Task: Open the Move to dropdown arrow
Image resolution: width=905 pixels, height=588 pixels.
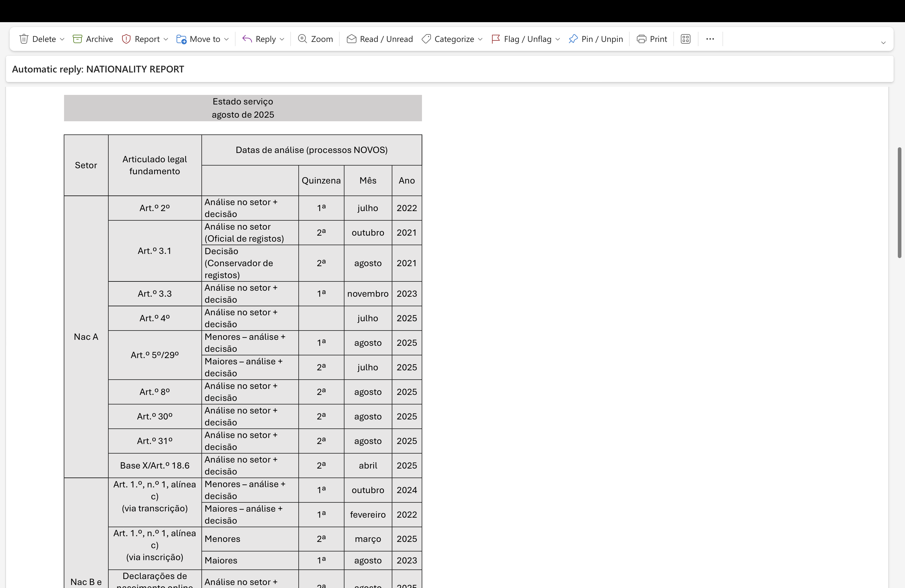Action: [x=227, y=39]
